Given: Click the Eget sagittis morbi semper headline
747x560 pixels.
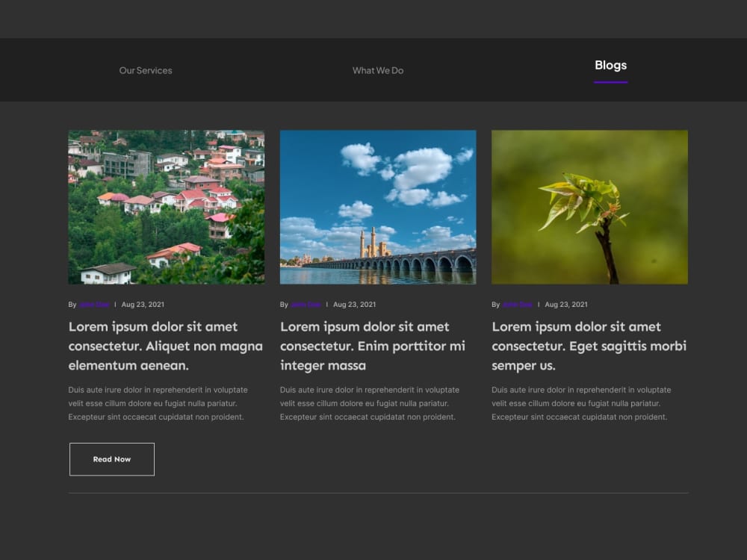Looking at the screenshot, I should (589, 346).
